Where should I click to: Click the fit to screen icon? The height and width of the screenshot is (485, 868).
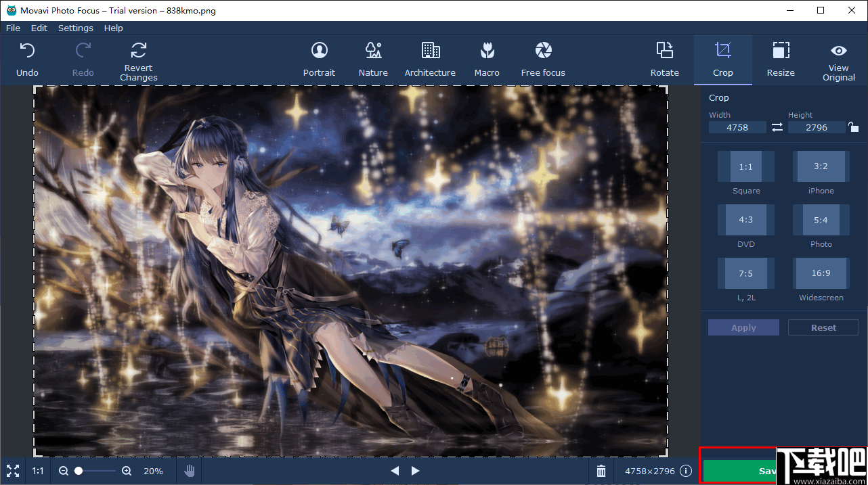coord(13,471)
